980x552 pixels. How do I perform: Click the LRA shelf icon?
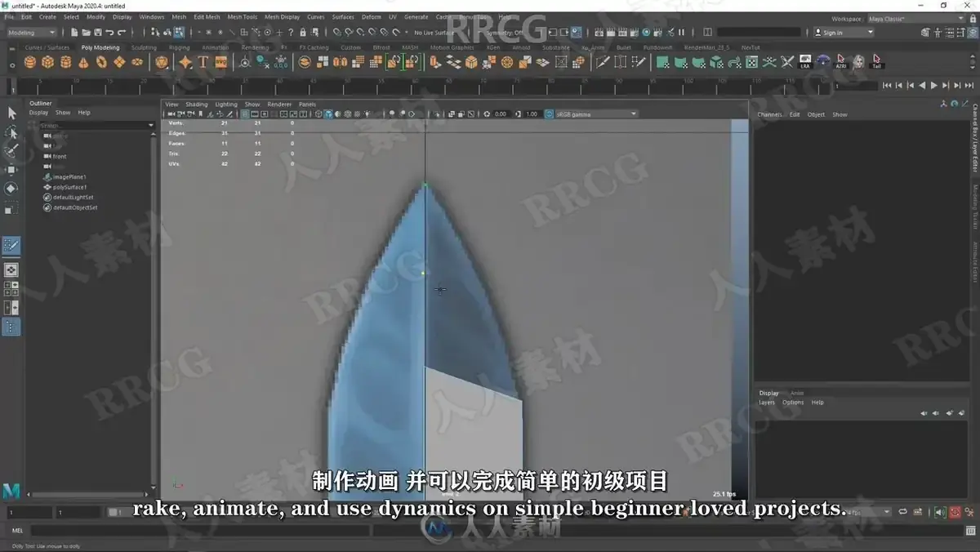coord(805,62)
